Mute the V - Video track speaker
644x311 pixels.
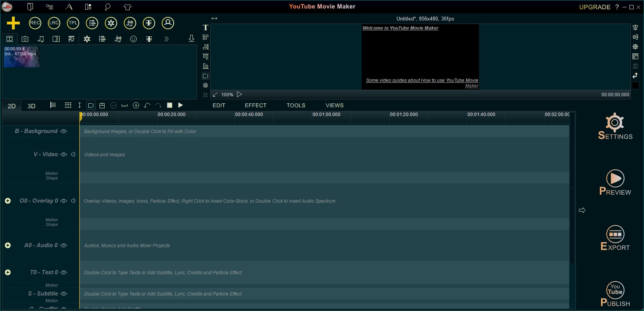pos(74,154)
